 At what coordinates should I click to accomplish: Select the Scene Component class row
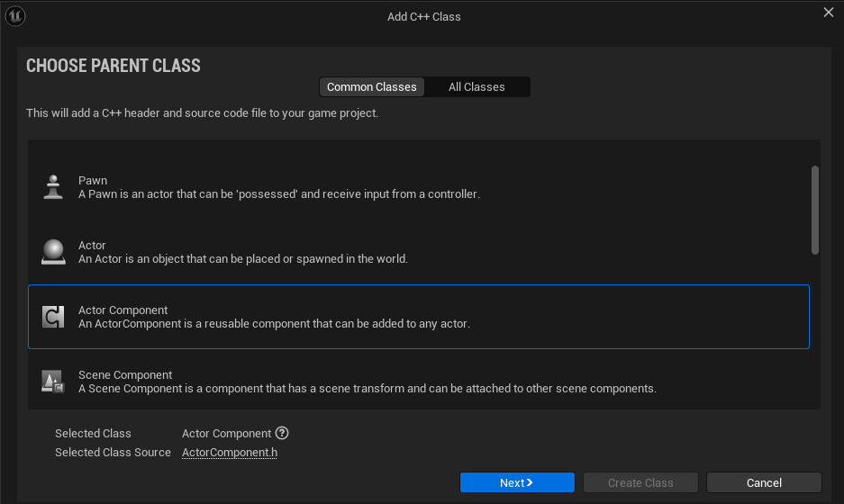[419, 382]
